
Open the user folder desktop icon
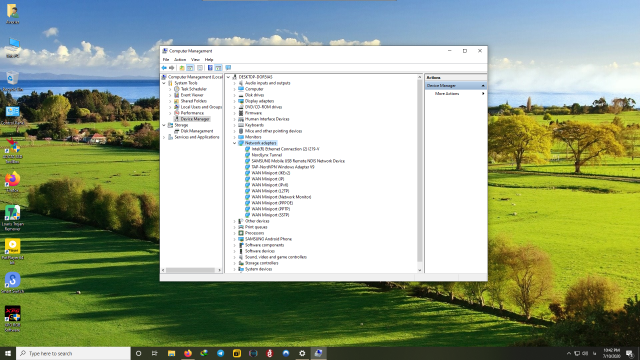pyautogui.click(x=12, y=13)
